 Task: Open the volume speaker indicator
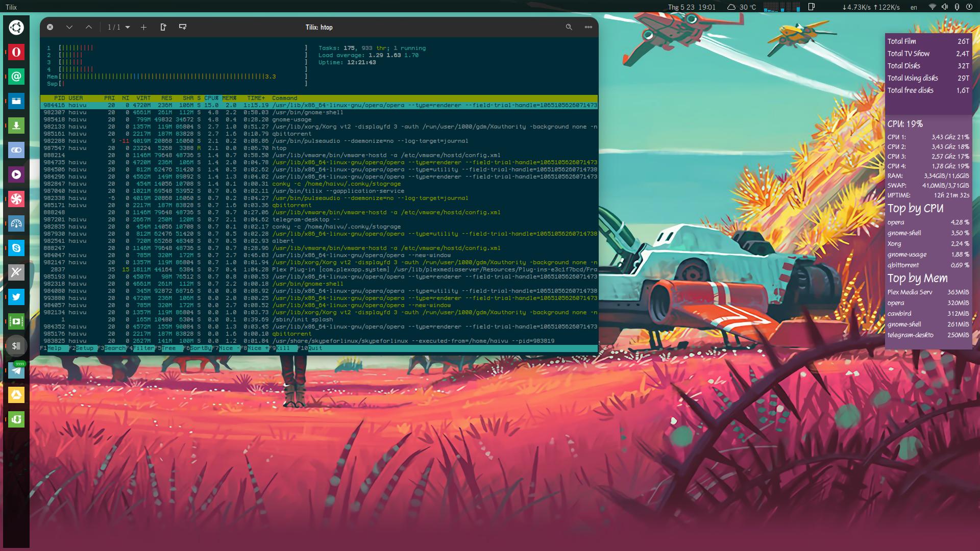[x=944, y=7]
